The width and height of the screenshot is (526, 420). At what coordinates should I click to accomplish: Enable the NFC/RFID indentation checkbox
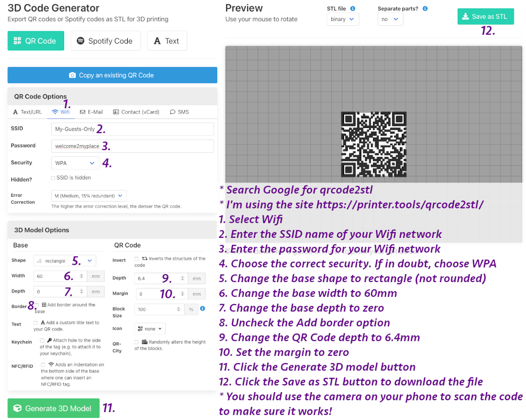(x=43, y=365)
